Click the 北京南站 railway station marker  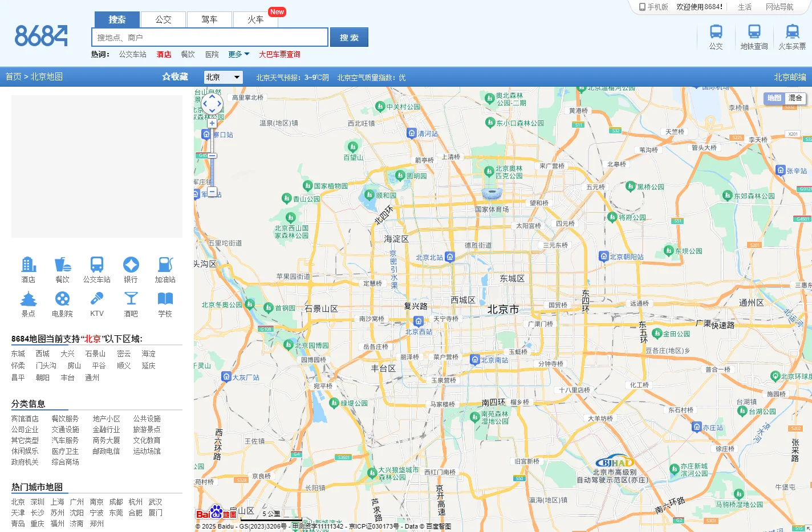(475, 360)
